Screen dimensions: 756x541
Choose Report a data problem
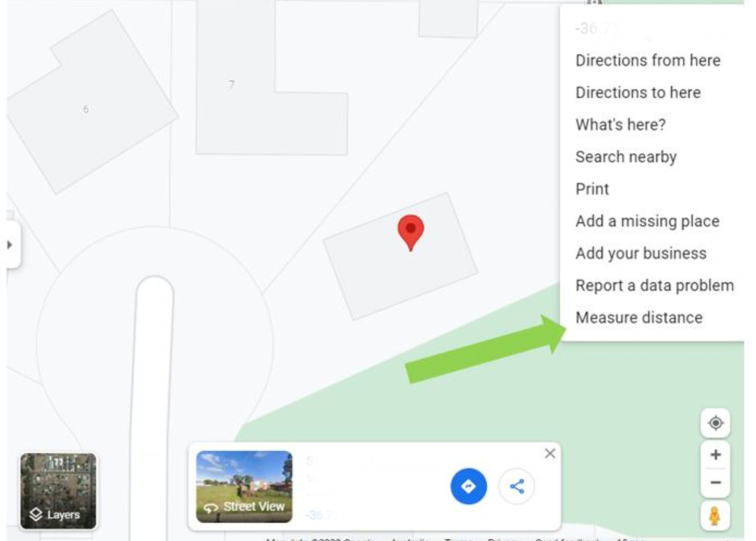click(x=654, y=285)
